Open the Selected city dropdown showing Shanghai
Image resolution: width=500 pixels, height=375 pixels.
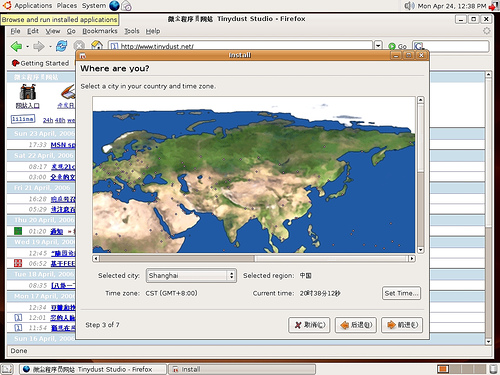coord(191,276)
